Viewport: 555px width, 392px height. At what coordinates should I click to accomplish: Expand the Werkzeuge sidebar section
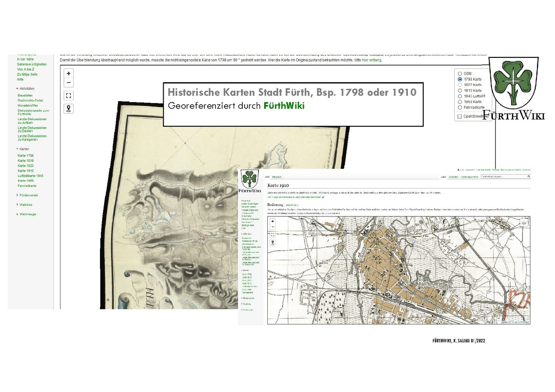[17, 214]
